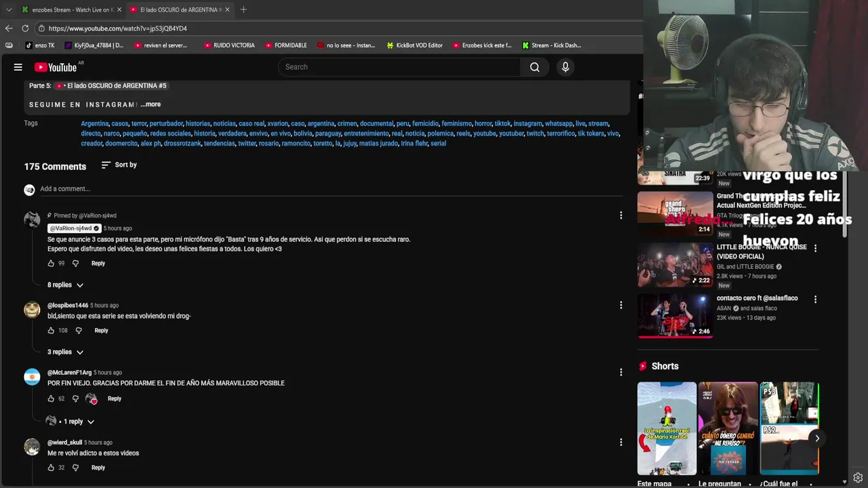Open settings gear in bottom corner
This screenshot has height=488, width=868.
click(x=858, y=478)
